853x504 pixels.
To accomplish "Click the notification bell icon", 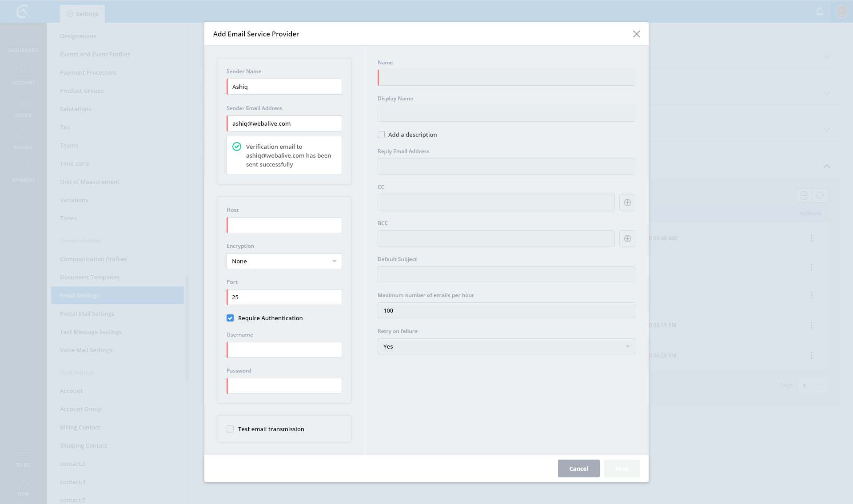I will pos(820,12).
